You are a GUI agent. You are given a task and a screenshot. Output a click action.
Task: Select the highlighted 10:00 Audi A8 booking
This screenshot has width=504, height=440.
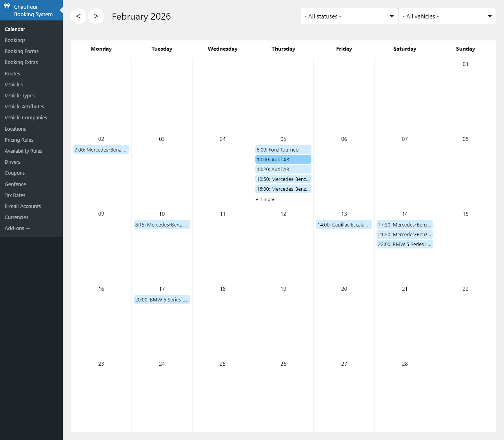tap(283, 159)
